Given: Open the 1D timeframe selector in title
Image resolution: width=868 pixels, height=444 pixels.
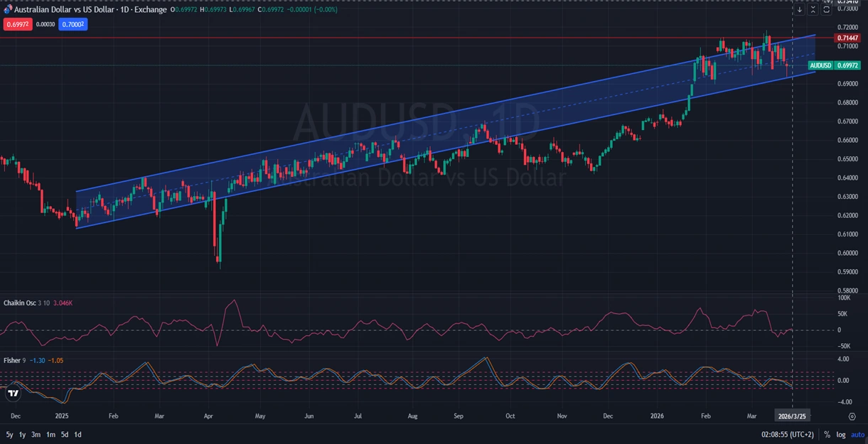Looking at the screenshot, I should (x=124, y=9).
